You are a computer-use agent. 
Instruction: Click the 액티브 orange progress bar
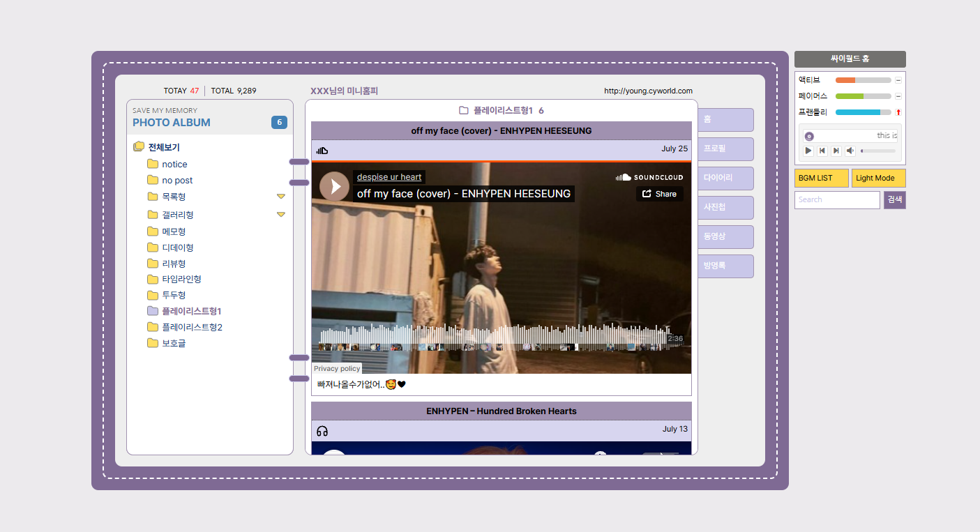tap(845, 80)
